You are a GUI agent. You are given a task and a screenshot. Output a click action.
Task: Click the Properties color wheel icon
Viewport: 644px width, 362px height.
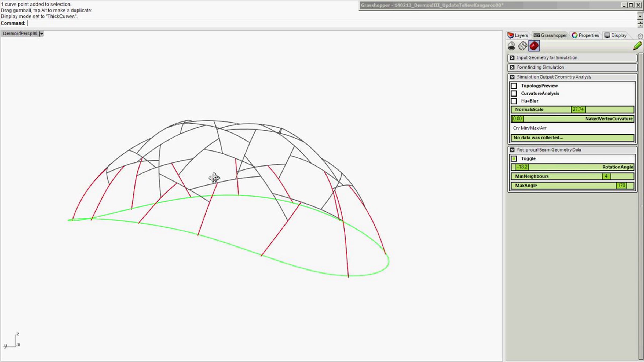[x=575, y=35]
